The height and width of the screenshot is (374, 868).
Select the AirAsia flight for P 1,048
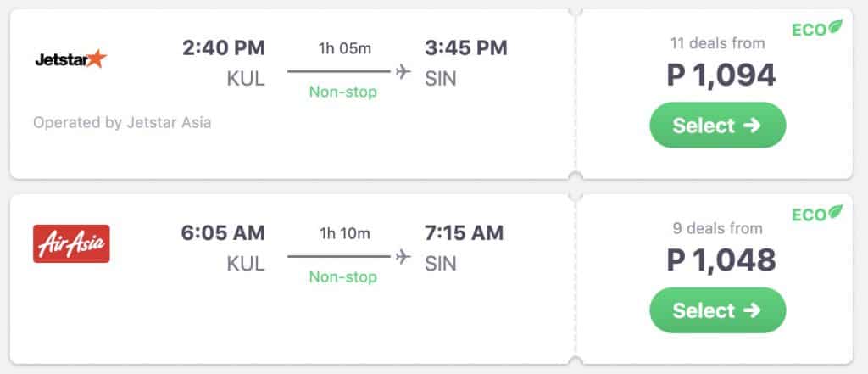point(717,310)
